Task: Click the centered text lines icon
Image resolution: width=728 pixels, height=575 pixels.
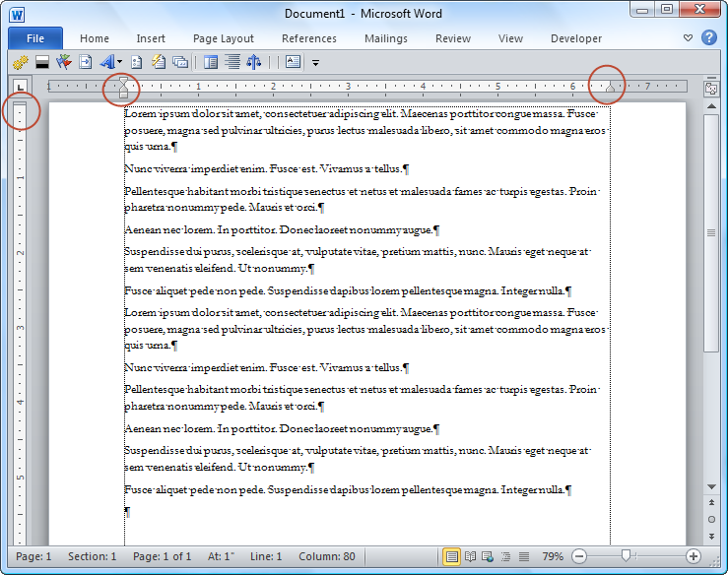Action: 232,62
